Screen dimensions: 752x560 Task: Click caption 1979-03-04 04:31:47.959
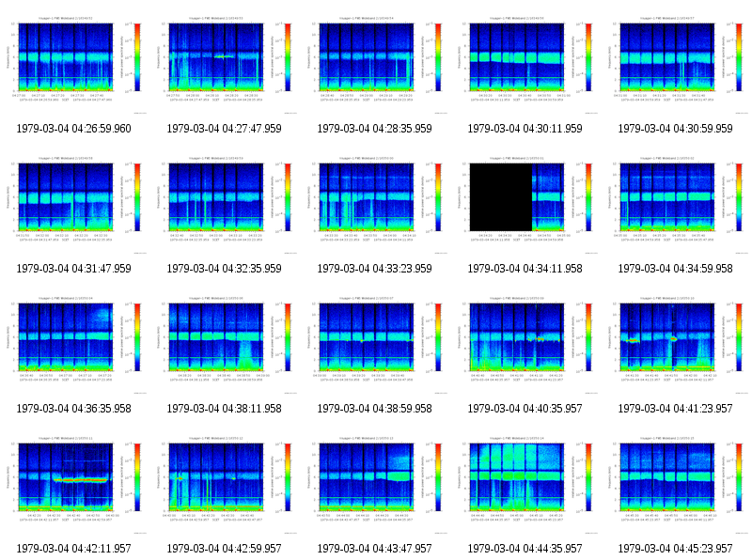coord(73,269)
